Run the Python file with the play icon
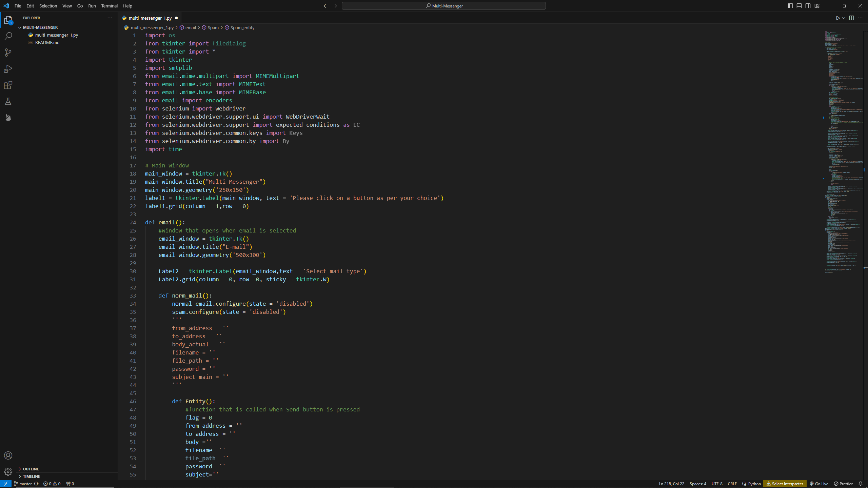This screenshot has height=488, width=868. (837, 18)
